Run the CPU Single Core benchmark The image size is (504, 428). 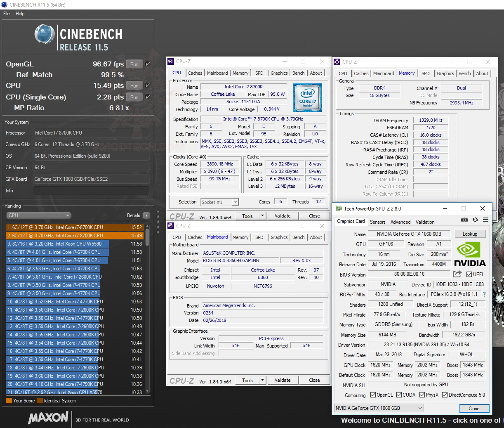pyautogui.click(x=134, y=97)
